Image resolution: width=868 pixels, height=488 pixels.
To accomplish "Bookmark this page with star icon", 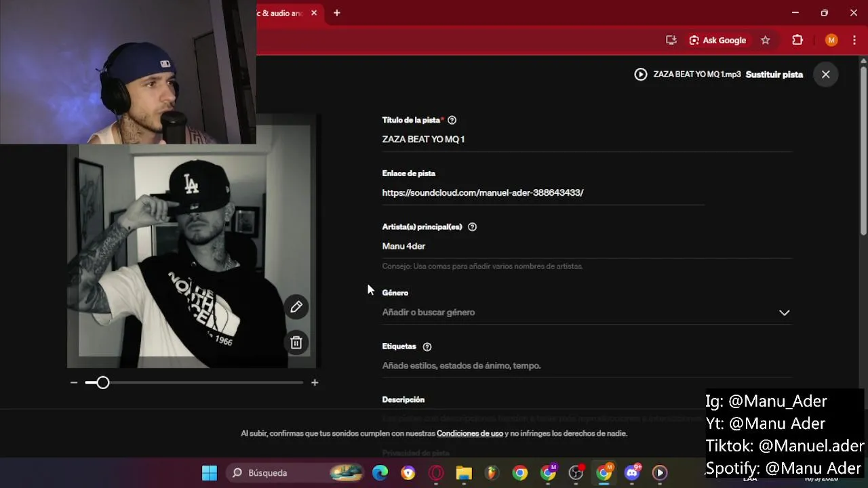I will tap(765, 40).
